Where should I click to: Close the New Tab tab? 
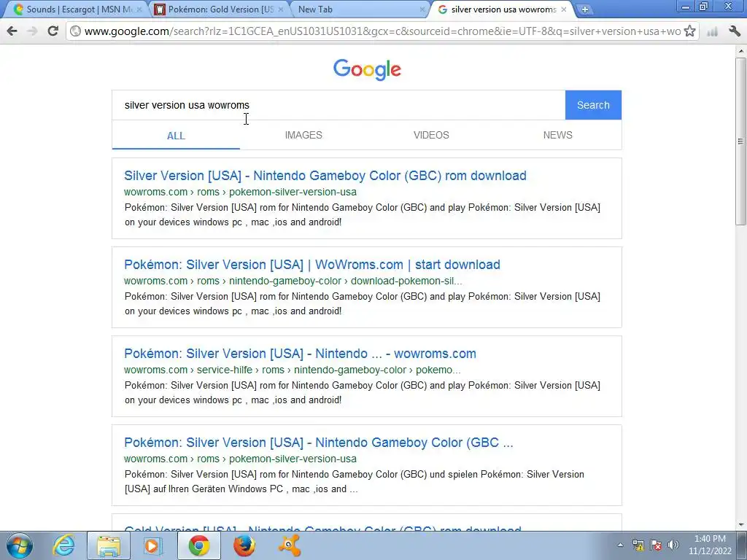click(x=422, y=9)
